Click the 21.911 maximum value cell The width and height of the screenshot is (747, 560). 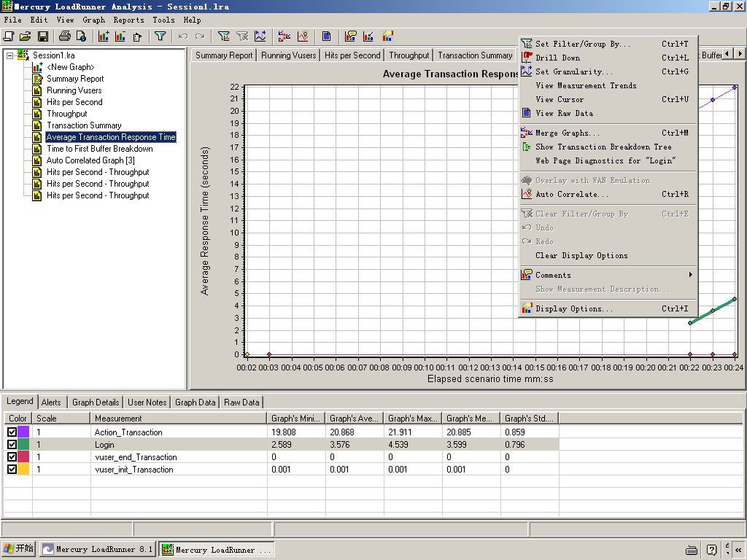[413, 432]
